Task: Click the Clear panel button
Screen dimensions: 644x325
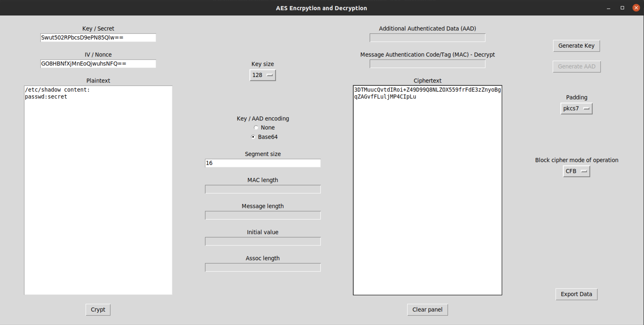Action: tap(427, 310)
